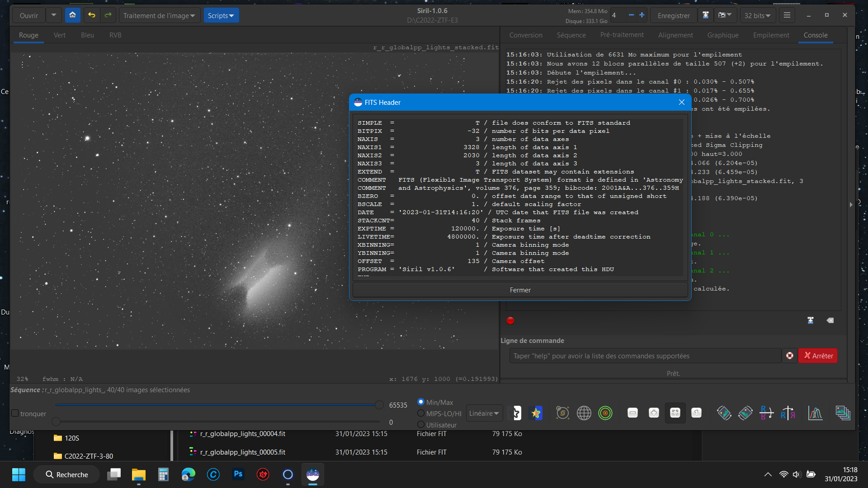This screenshot has width=868, height=488.
Task: Click the home directory icon
Action: [x=72, y=15]
